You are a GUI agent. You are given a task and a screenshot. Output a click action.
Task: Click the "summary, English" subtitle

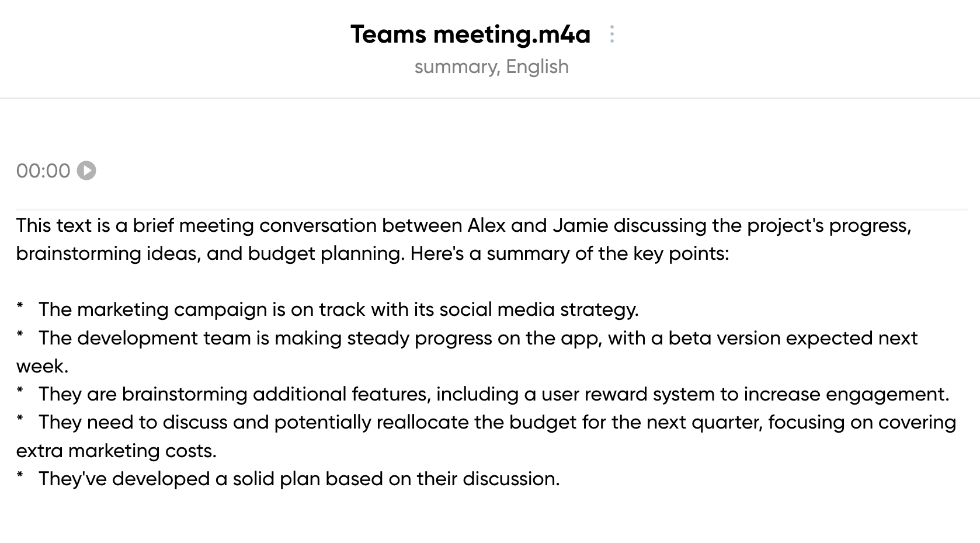coord(491,67)
